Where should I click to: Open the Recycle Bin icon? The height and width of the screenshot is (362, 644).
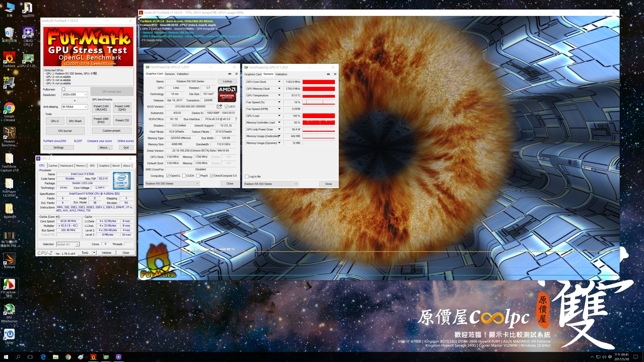tap(9, 35)
